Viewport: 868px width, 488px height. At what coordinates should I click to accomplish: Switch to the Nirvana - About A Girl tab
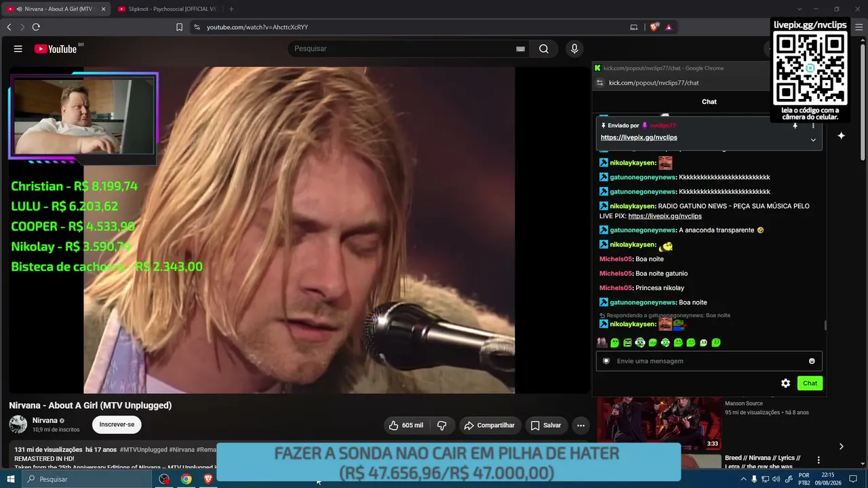[56, 9]
